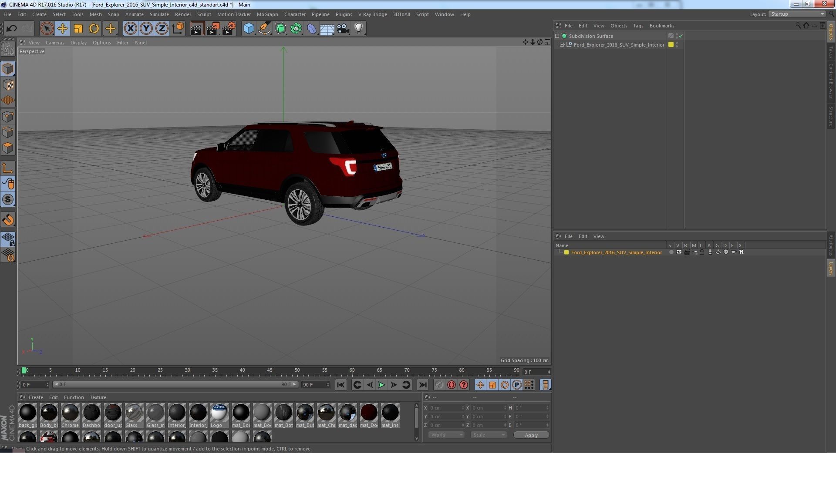Viewport: 836px width, 504px height.
Task: Click the Bend deformer icon
Action: coord(312,29)
